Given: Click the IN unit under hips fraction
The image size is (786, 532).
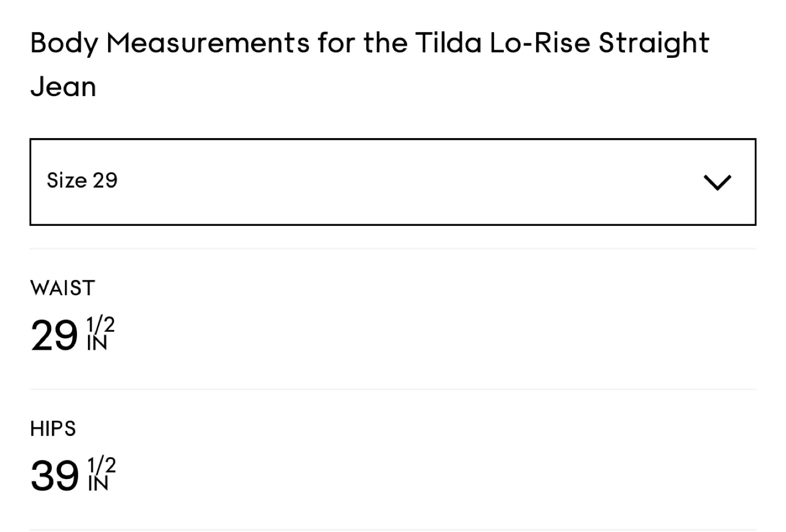Looking at the screenshot, I should (x=98, y=484).
